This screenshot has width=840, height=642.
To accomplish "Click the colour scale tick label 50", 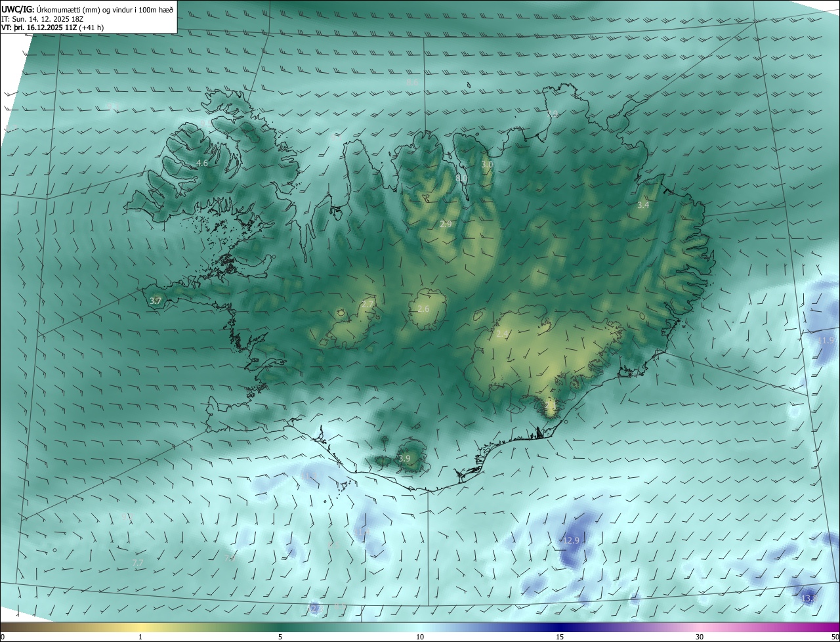I will click(835, 637).
